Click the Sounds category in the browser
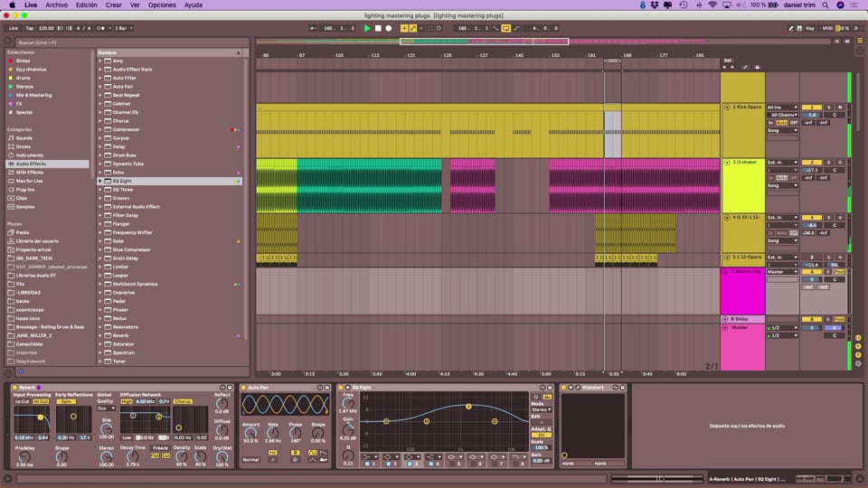The height and width of the screenshot is (488, 868). (24, 138)
